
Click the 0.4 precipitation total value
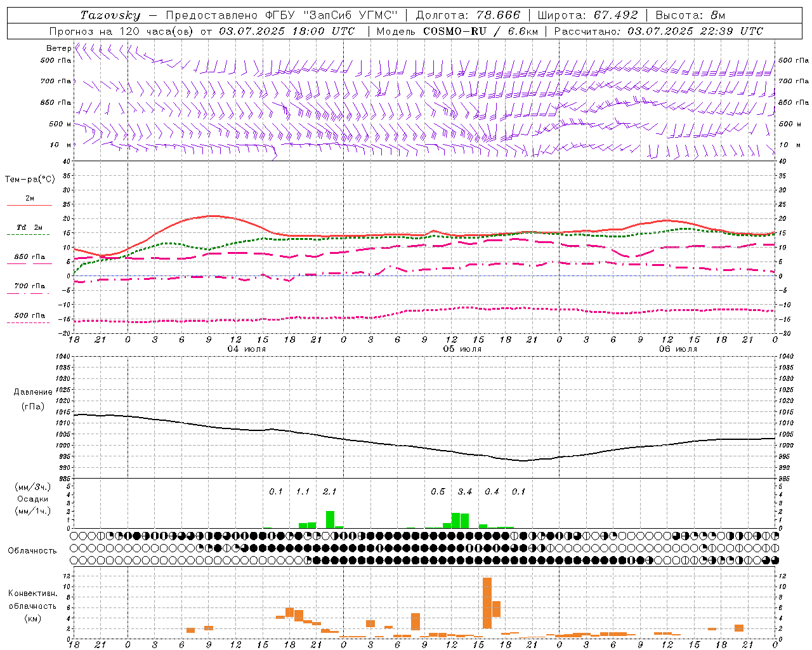(492, 491)
